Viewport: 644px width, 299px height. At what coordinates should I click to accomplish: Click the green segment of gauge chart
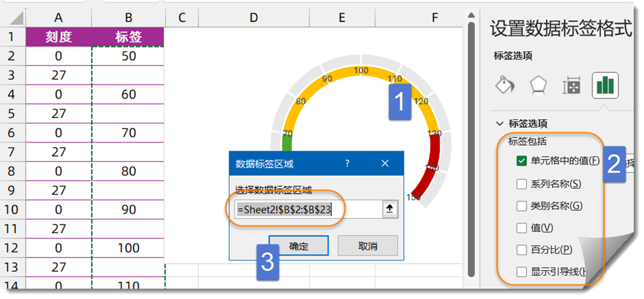point(286,144)
